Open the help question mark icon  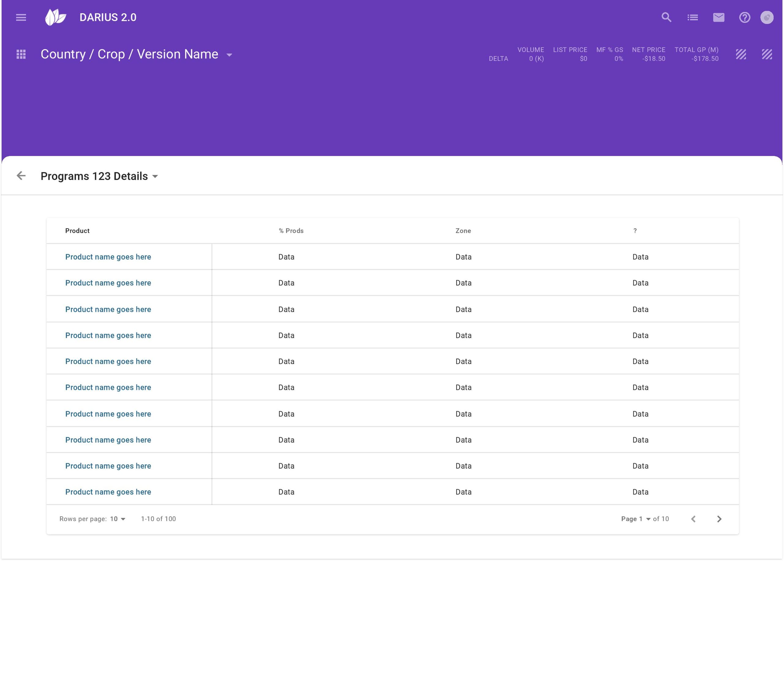744,17
